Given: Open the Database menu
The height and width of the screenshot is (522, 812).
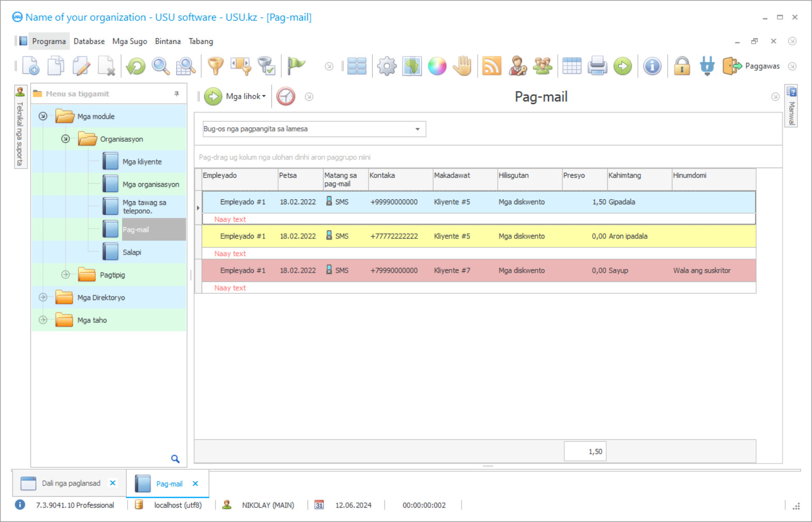Looking at the screenshot, I should point(89,41).
